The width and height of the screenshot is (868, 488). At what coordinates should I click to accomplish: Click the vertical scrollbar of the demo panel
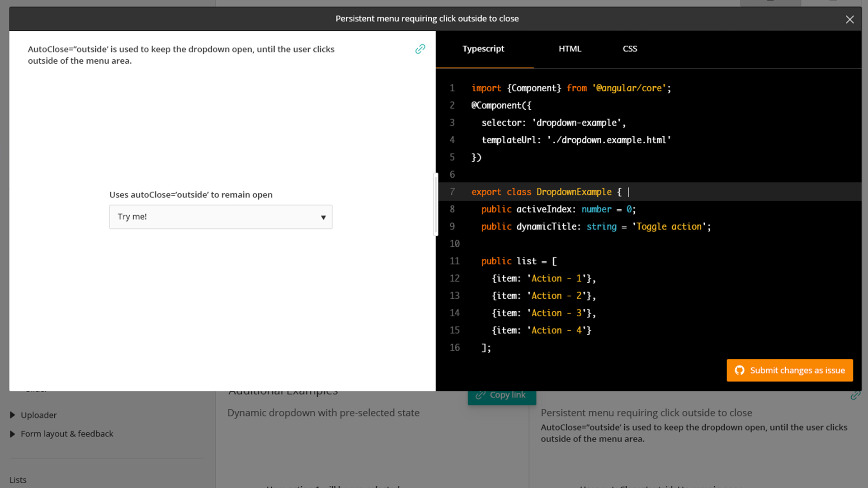[435, 204]
